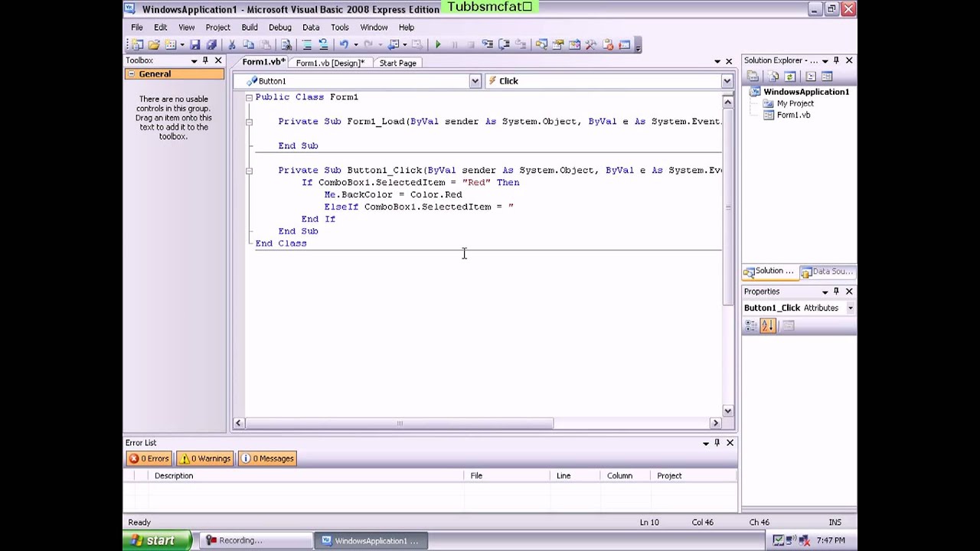Open Error List toolbar icon

608,45
